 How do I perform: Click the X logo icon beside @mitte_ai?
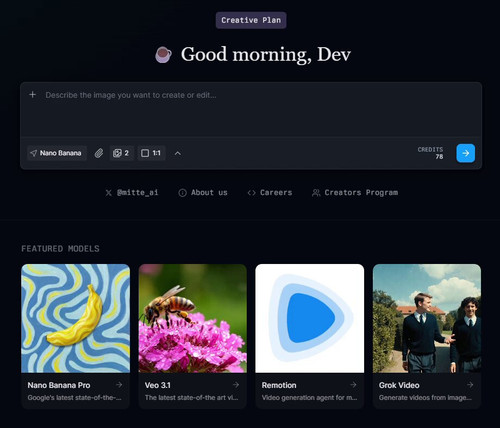tap(108, 193)
